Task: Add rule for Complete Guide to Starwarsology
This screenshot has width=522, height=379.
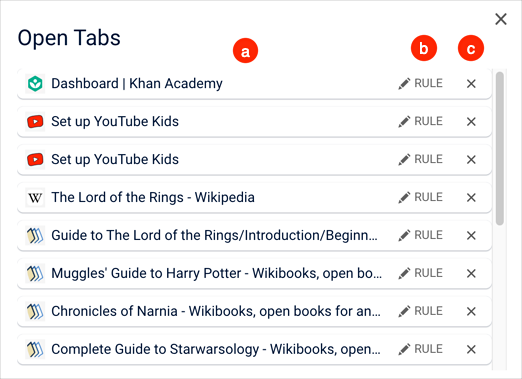Action: (x=420, y=349)
